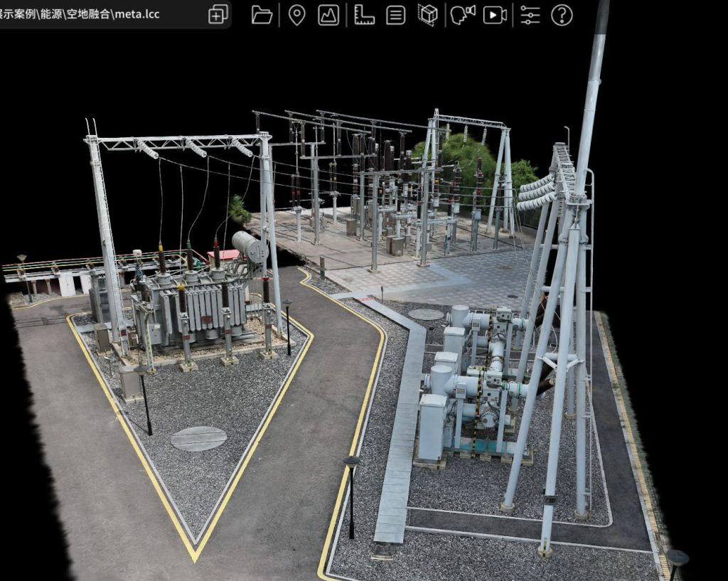This screenshot has height=581, width=728.
Task: Click the grey switchgear cabinet on right
Action: [x=434, y=427]
